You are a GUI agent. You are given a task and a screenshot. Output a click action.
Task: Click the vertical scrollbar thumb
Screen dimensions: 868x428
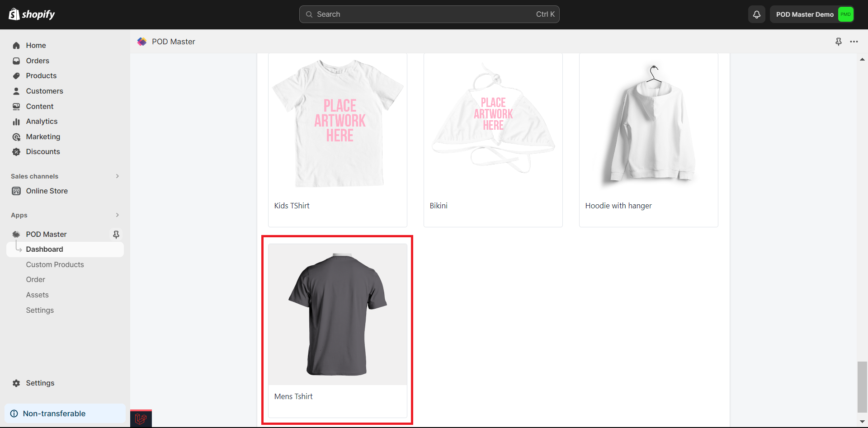point(862,387)
